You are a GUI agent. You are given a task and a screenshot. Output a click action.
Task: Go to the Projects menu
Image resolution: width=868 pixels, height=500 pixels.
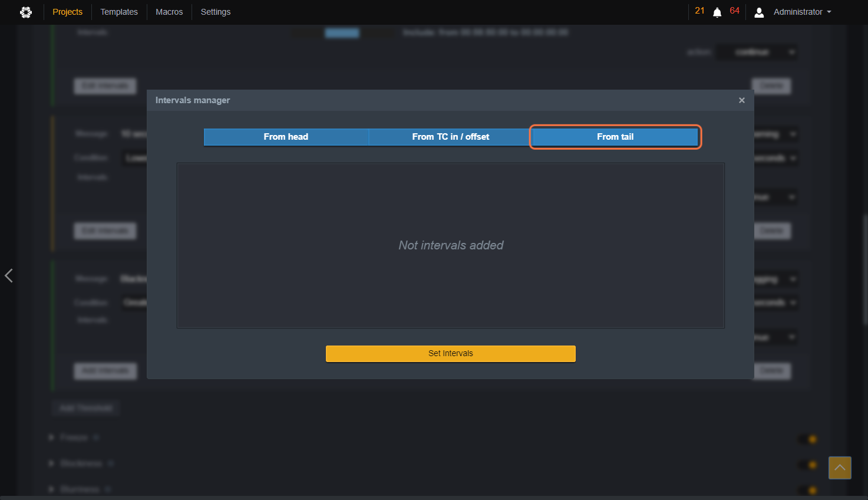tap(68, 12)
